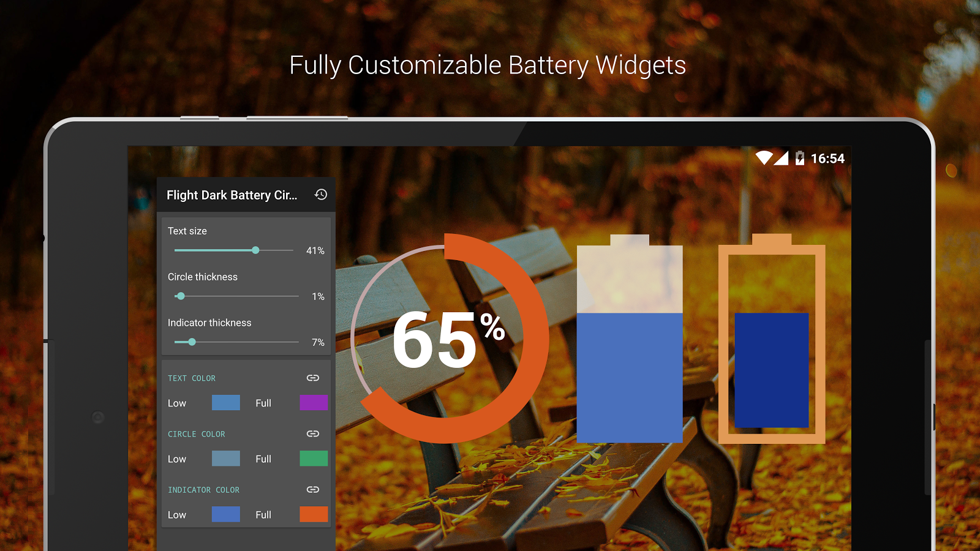Toggle the Text Color link icon
980x551 pixels.
tap(313, 378)
